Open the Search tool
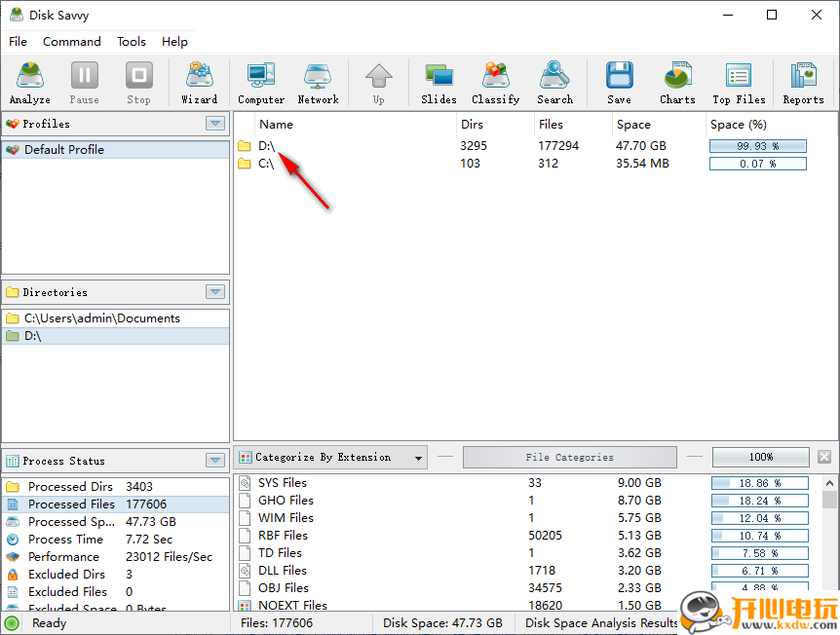Viewport: 840px width, 635px height. (554, 83)
